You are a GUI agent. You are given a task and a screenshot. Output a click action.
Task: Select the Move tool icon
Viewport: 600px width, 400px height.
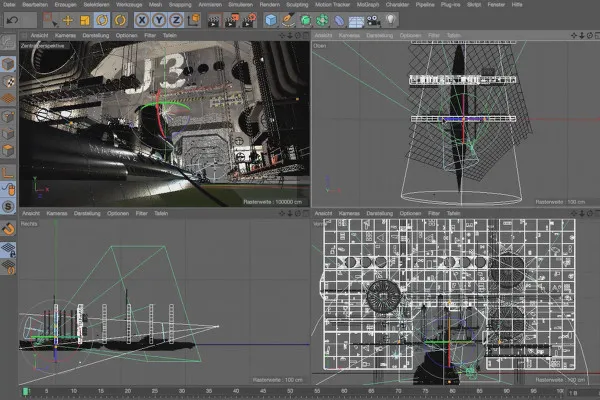(68, 19)
